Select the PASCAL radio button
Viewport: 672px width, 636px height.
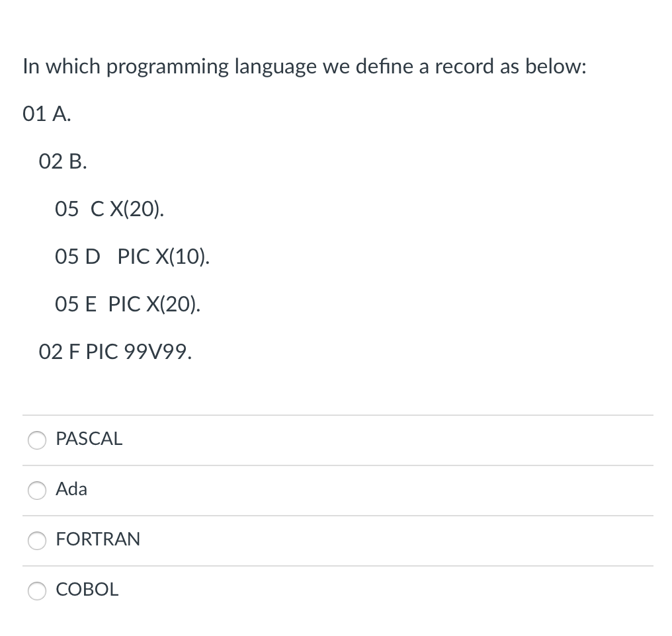coord(37,440)
